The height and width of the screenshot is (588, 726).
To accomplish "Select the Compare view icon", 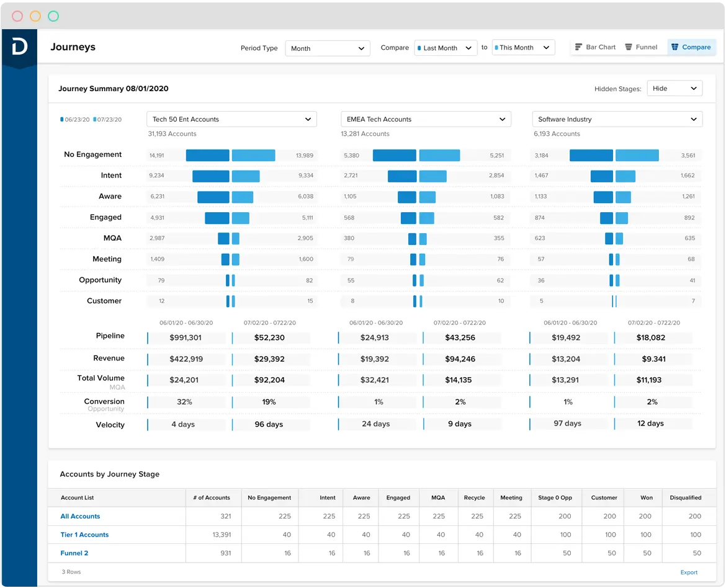I will coord(691,47).
